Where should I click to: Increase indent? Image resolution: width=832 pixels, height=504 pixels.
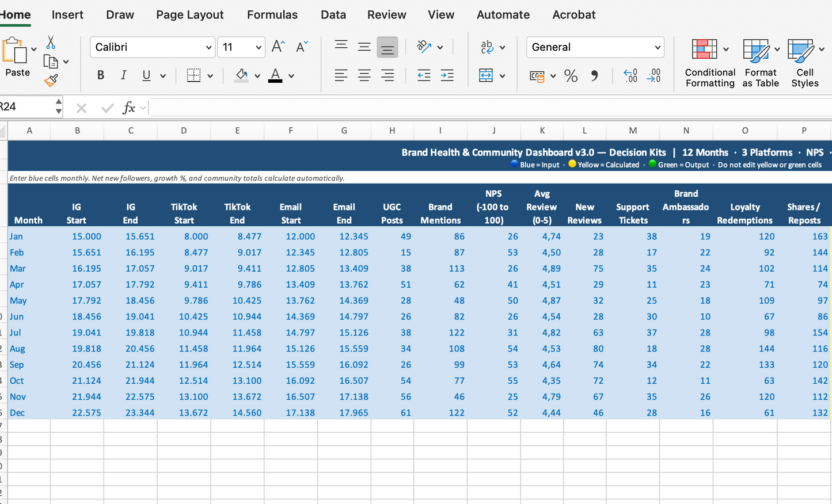point(447,75)
